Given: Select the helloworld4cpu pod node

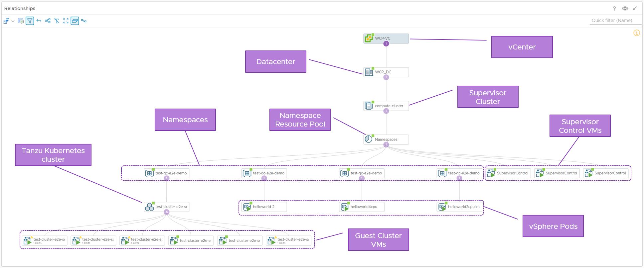Looking at the screenshot, I should click(362, 207).
